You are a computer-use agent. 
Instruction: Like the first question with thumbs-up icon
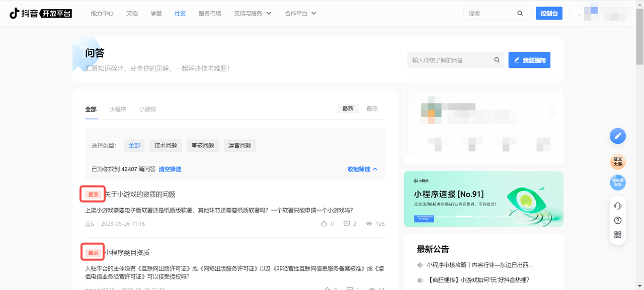pos(324,224)
